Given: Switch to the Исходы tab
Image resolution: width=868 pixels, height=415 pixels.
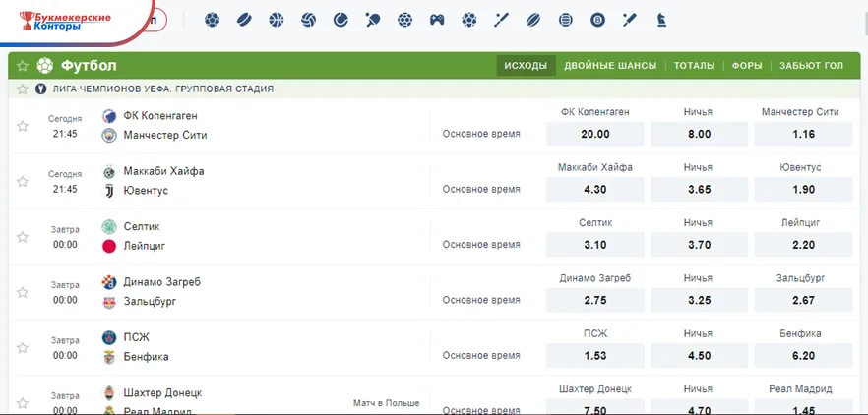Looking at the screenshot, I should [x=526, y=65].
